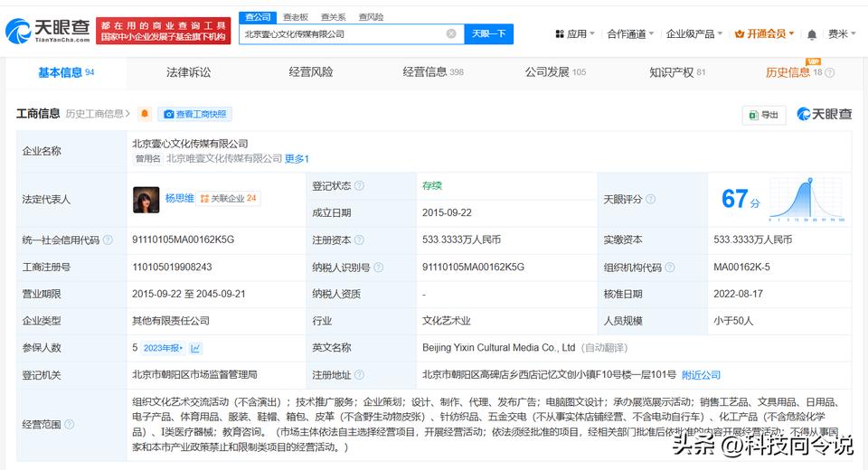The height and width of the screenshot is (470, 868).
Task: Switch to 经营风险 tab
Action: click(x=310, y=72)
